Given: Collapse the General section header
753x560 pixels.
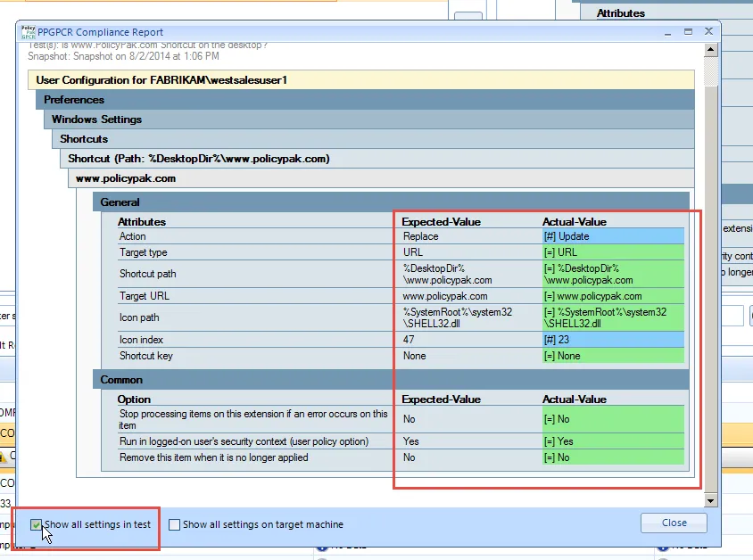Looking at the screenshot, I should [x=391, y=202].
